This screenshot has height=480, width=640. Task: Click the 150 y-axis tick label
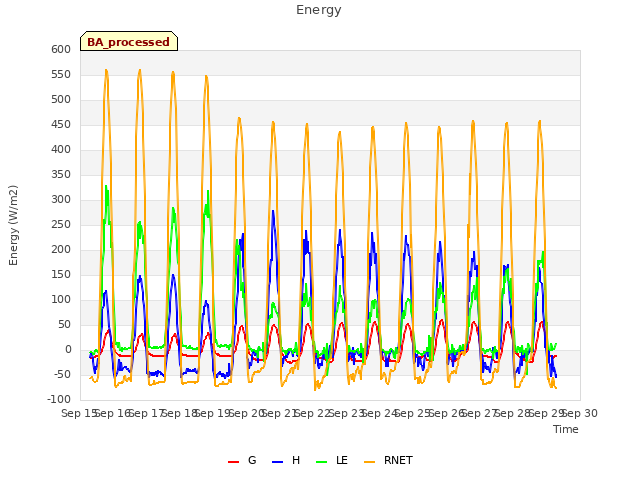(61, 275)
